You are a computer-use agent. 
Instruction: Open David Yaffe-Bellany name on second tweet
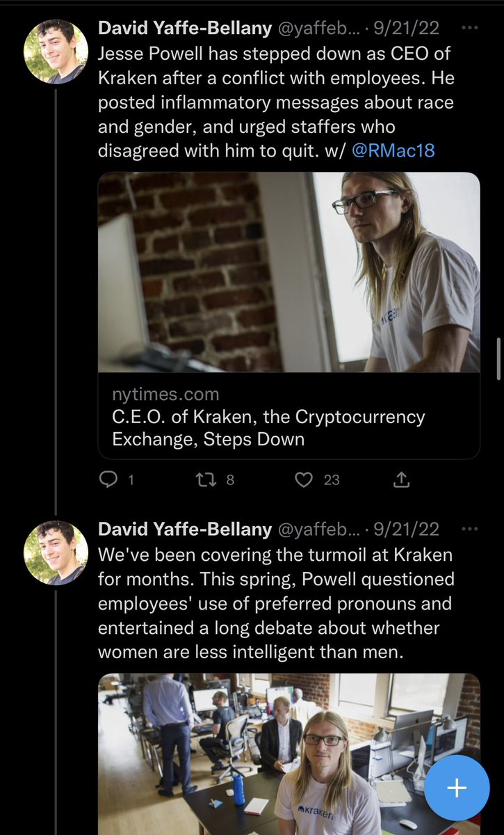[x=185, y=530]
